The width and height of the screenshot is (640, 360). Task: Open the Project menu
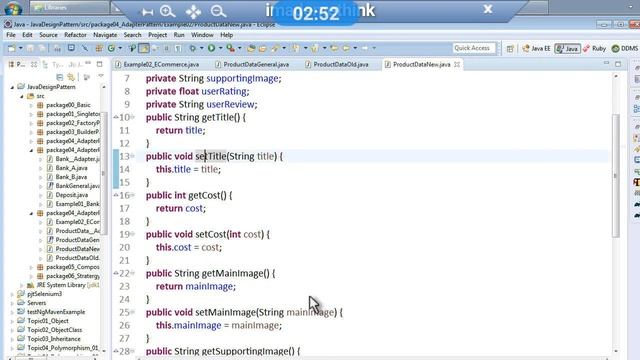[157, 35]
